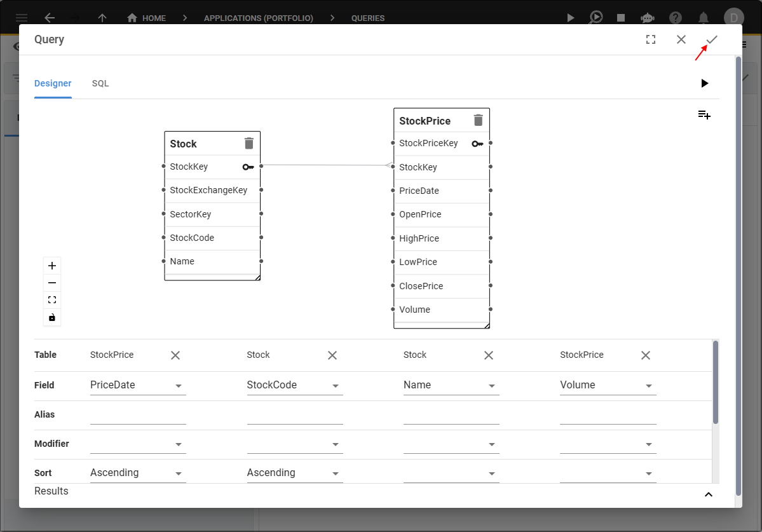The height and width of the screenshot is (532, 762).
Task: Toggle the canvas lock icon
Action: 52,317
